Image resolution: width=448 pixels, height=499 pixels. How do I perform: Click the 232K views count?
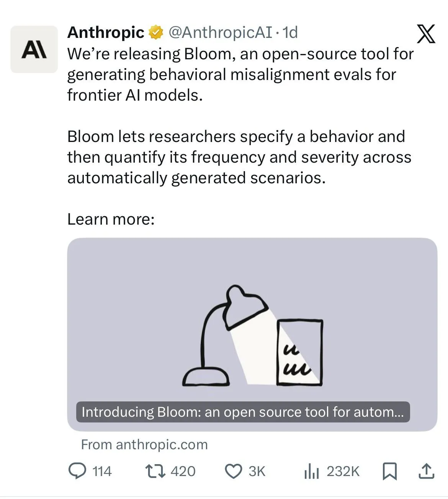pyautogui.click(x=343, y=471)
